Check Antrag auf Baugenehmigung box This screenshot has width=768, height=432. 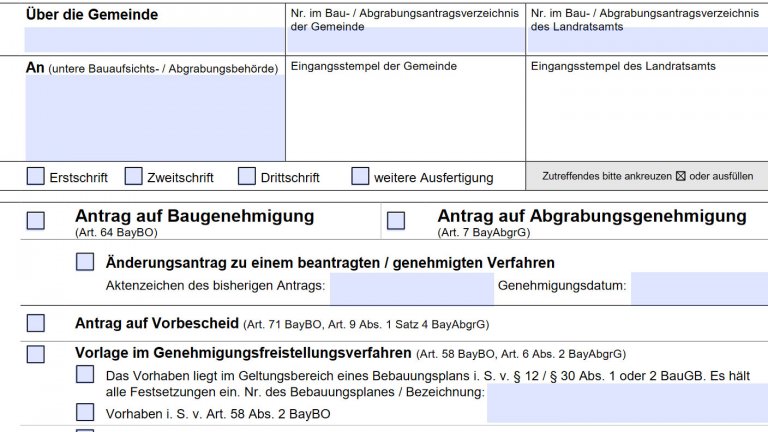[x=35, y=221]
